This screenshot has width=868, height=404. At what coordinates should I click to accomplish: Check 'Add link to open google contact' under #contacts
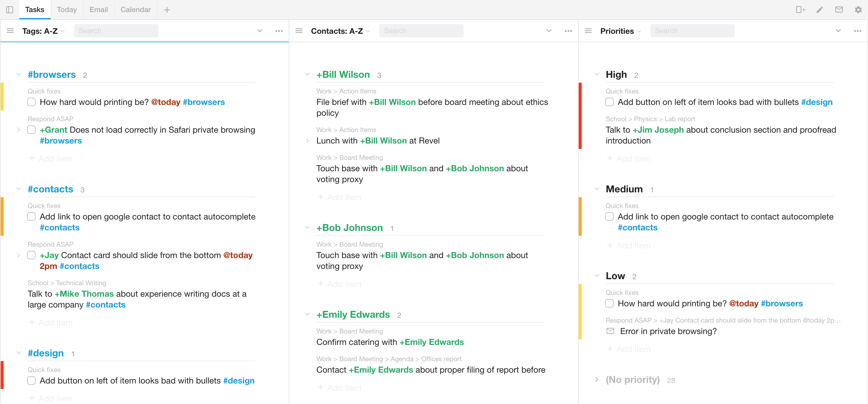pos(31,217)
